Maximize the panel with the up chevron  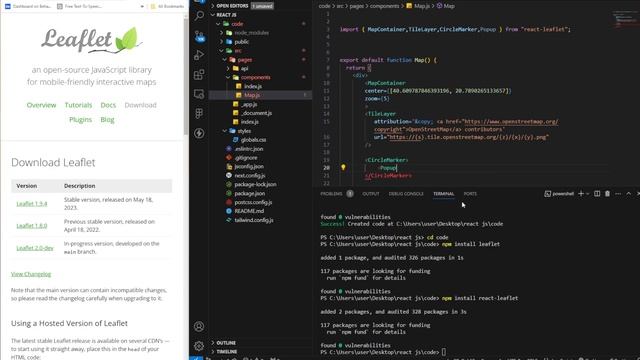coord(629,193)
